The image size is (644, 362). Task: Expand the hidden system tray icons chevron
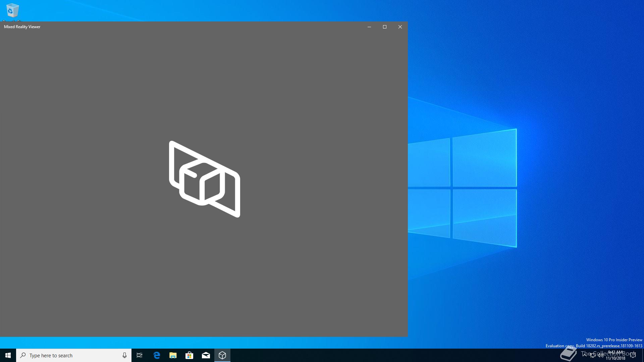point(585,355)
